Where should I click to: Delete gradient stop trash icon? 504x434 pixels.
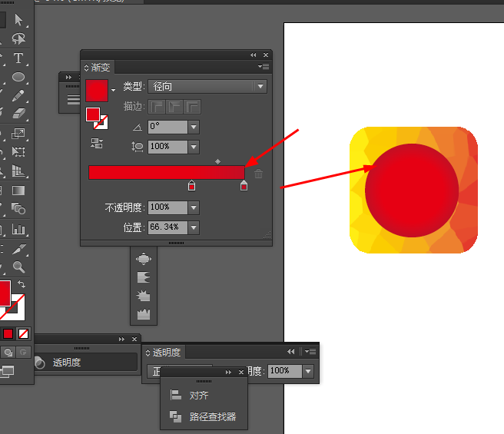click(258, 174)
